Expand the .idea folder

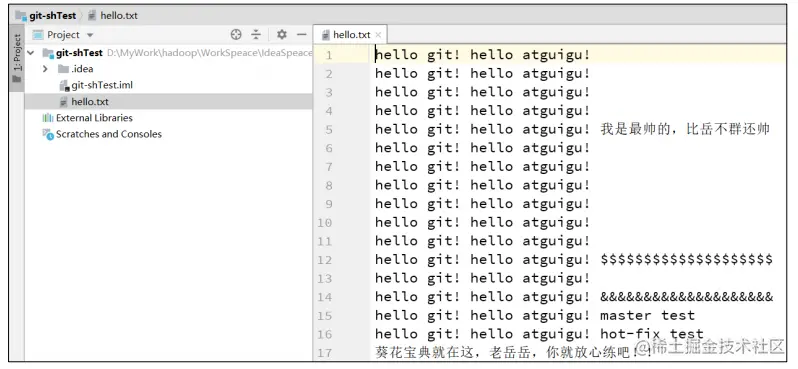pyautogui.click(x=45, y=69)
